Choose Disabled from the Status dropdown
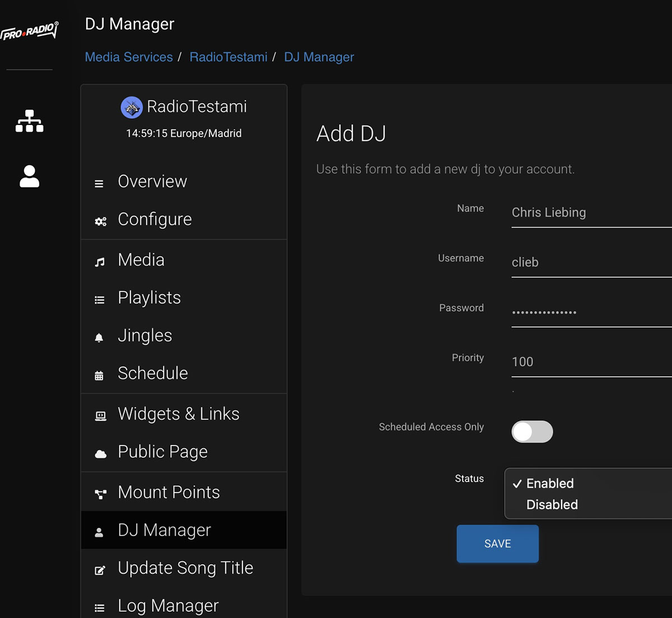Viewport: 672px width, 618px height. (x=552, y=505)
